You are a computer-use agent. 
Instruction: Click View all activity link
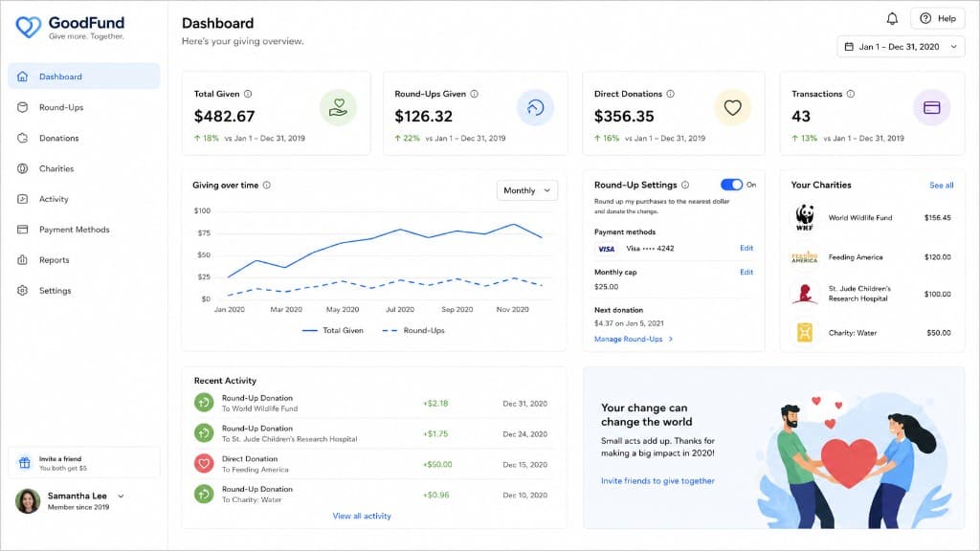362,516
